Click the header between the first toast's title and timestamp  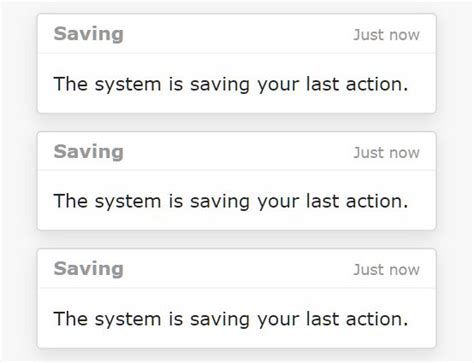238,34
